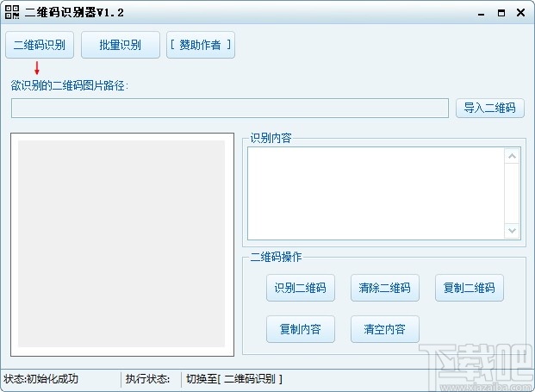Click the 复制二维码 button

click(470, 288)
